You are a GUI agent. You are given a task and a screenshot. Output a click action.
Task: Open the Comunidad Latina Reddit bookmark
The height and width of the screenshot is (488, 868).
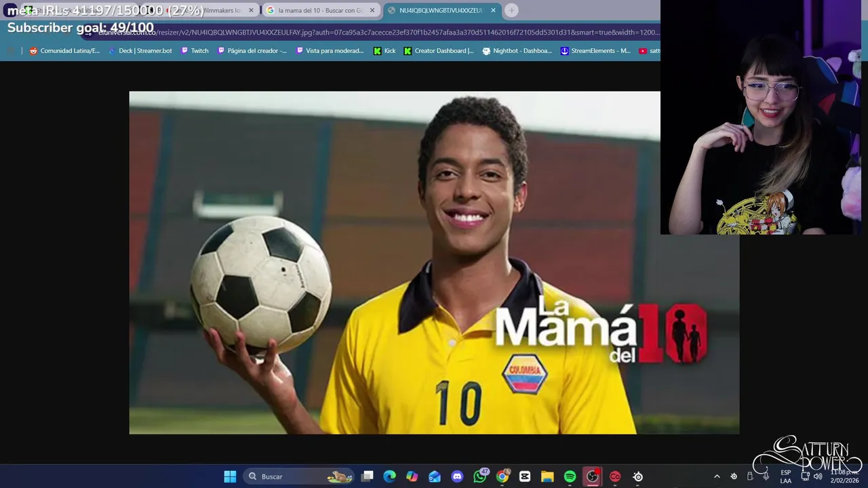[64, 51]
